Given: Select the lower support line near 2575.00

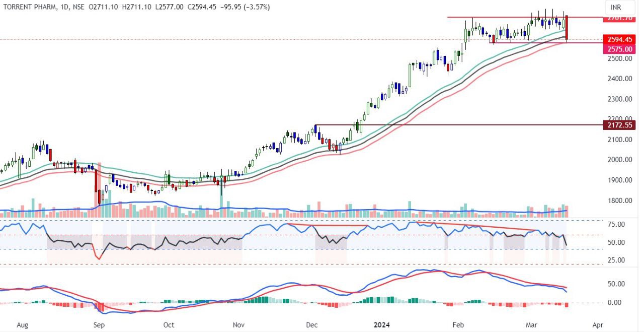Looking at the screenshot, I should click(x=528, y=43).
